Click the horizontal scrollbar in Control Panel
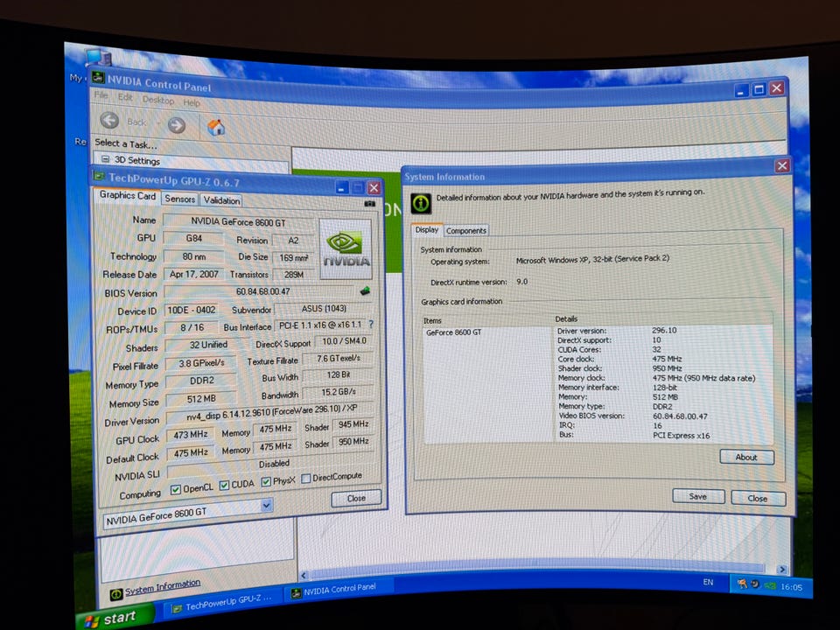The width and height of the screenshot is (840, 630). click(537, 571)
